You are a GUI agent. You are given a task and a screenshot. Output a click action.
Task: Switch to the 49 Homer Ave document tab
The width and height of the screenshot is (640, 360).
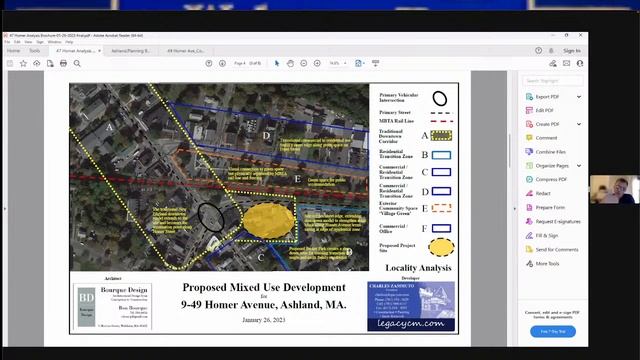186,51
